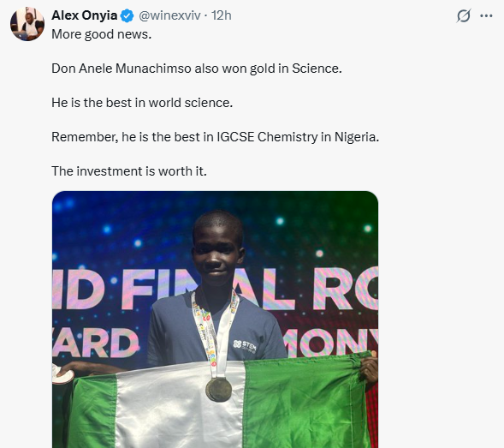
Task: Click the 12h post timestamp
Action: pyautogui.click(x=221, y=15)
